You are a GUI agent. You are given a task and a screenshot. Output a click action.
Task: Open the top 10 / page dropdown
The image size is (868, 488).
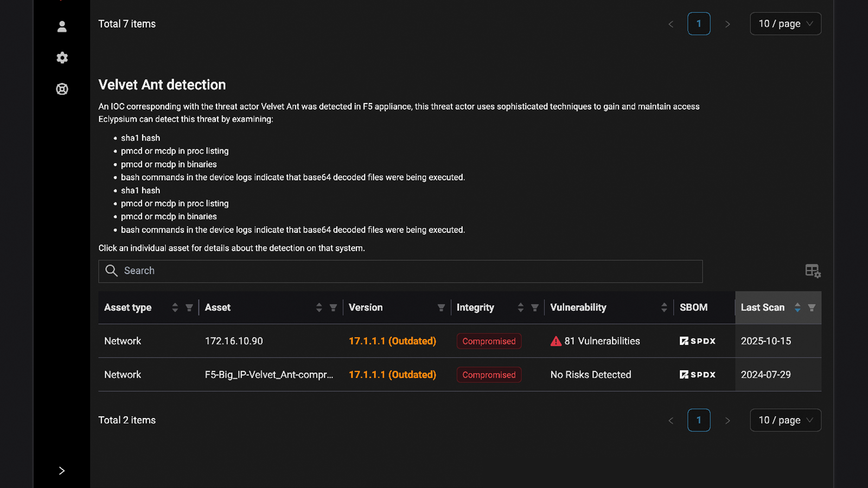click(785, 24)
